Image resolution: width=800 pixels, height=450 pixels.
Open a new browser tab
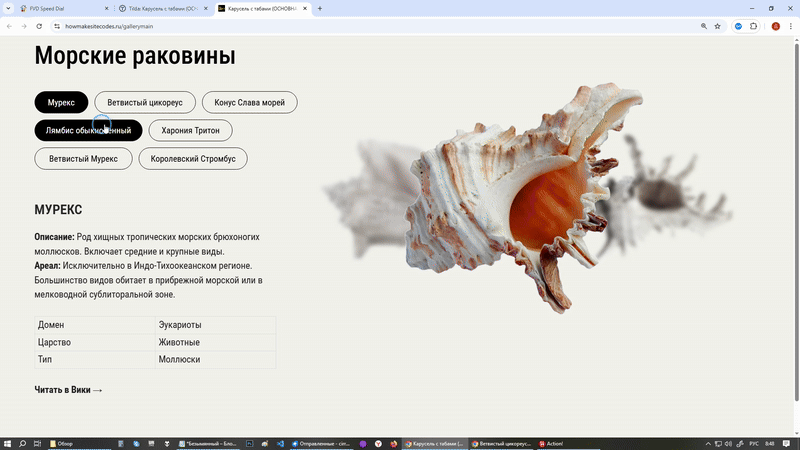(x=320, y=9)
